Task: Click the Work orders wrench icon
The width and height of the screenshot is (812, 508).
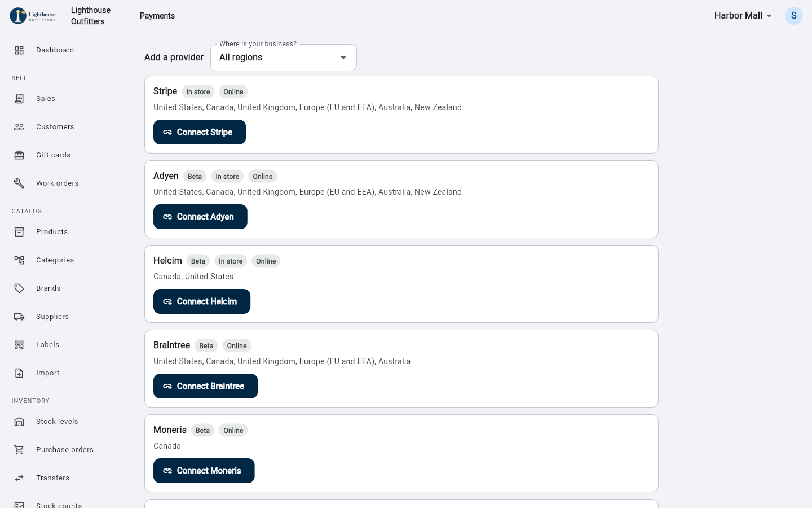Action: pos(19,183)
